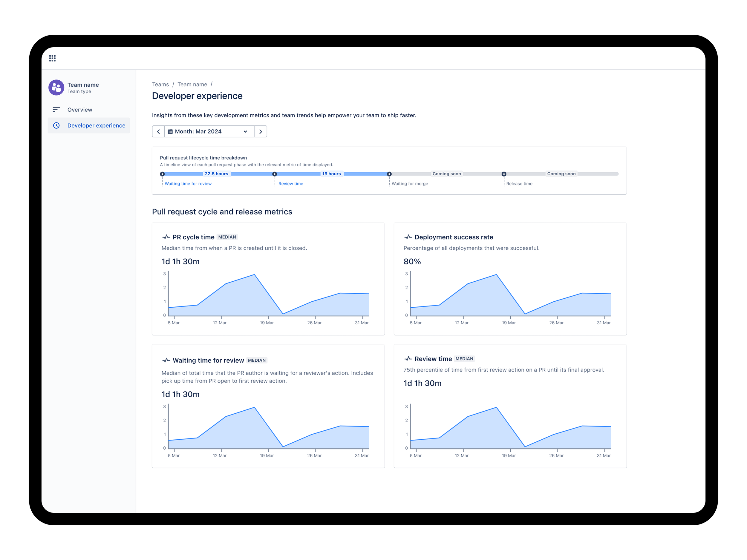The height and width of the screenshot is (560, 747).
Task: Click the pulse icon beside Review time
Action: 408,358
